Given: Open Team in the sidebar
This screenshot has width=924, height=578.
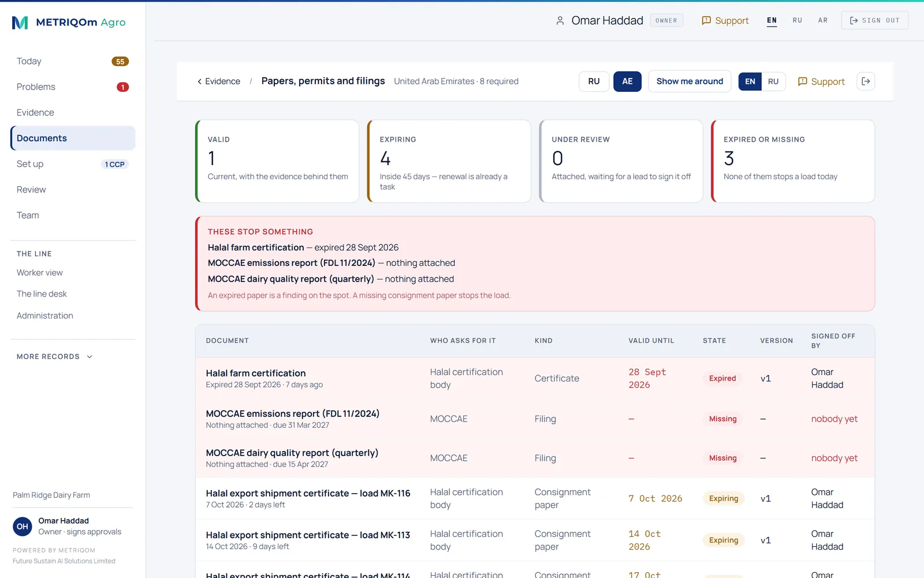Looking at the screenshot, I should [x=73, y=215].
